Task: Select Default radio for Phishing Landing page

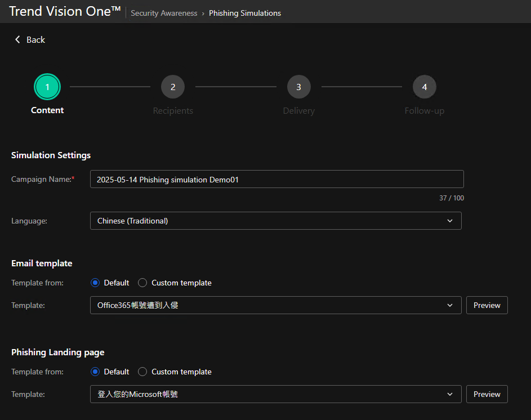Action: (95, 372)
